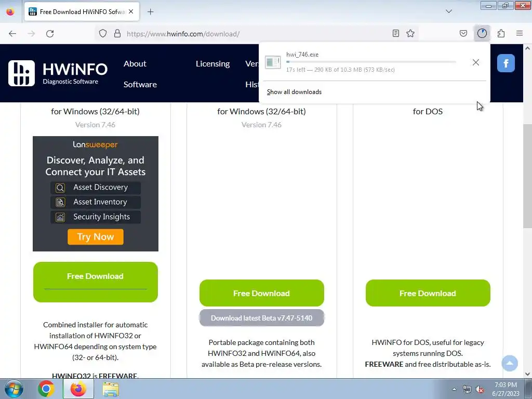Viewport: 532px width, 399px height.
Task: Expand the list all tabs chevron
Action: [x=449, y=11]
